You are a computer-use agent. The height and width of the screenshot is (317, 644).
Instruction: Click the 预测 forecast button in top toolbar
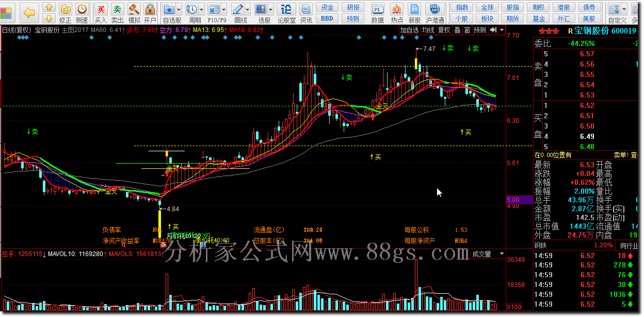353,19
